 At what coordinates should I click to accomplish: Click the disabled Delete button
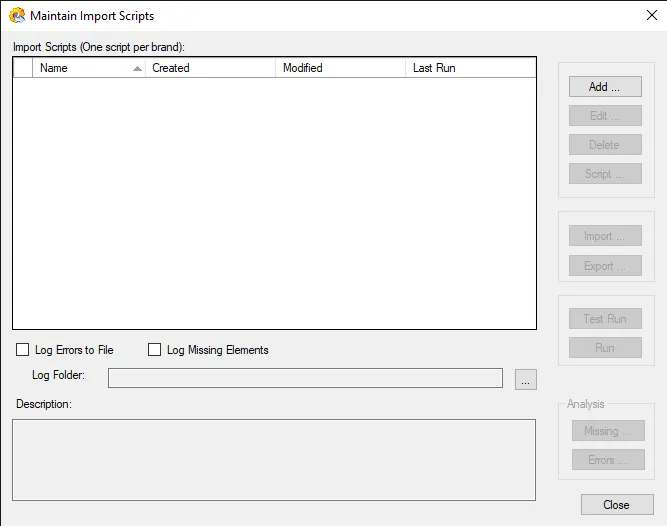[x=605, y=145]
